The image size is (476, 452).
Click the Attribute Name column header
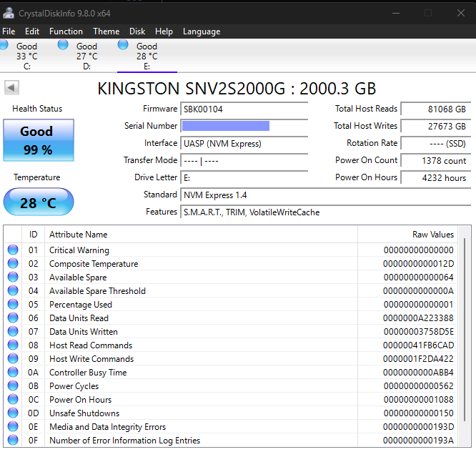point(201,234)
